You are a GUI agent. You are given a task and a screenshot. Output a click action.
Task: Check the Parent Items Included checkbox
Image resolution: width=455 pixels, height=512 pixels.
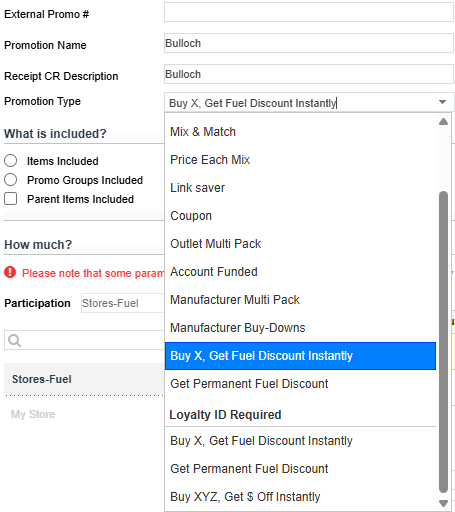click(11, 199)
